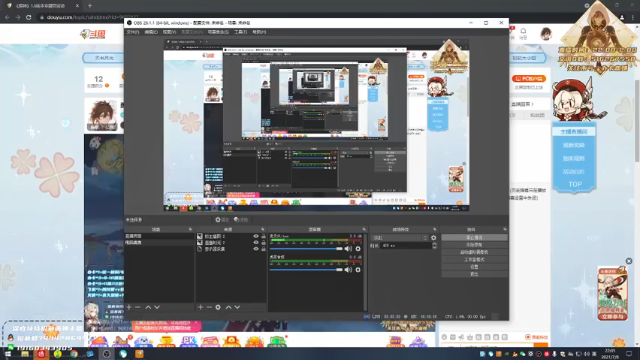The image size is (640, 360).
Task: Toggle visibility of the third source in the list
Action: click(x=256, y=249)
